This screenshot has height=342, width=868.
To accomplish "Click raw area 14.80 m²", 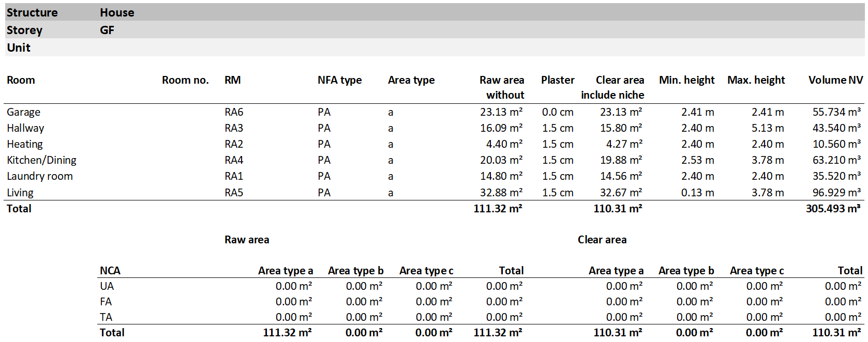I will [501, 176].
